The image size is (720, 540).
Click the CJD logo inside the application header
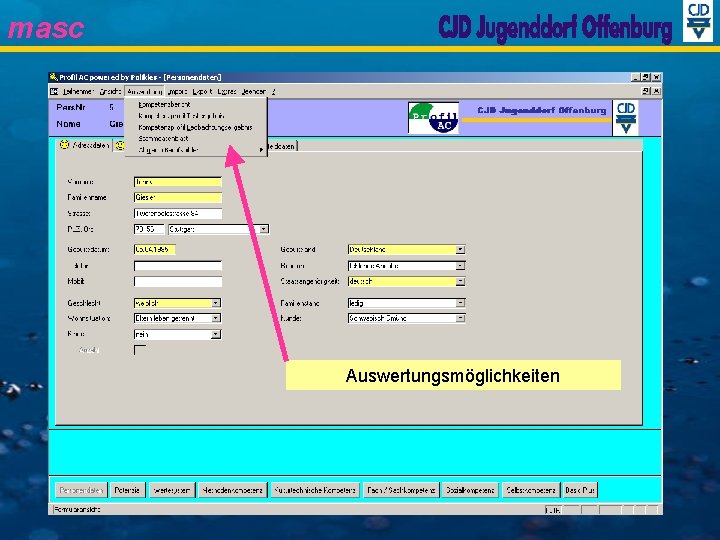pos(625,118)
